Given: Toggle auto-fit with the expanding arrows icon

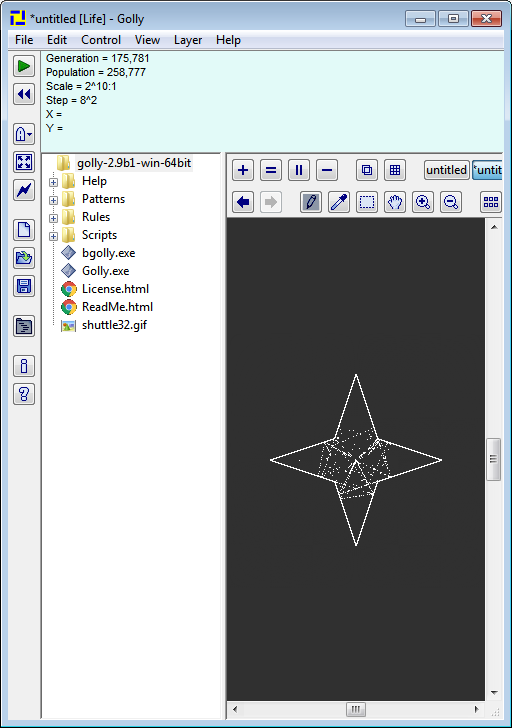Looking at the screenshot, I should [24, 162].
